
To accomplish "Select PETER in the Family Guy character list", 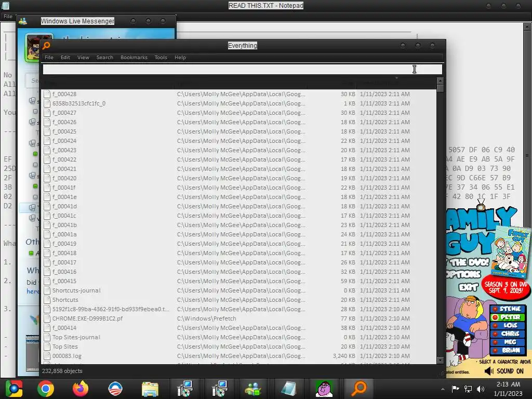I will 508,317.
